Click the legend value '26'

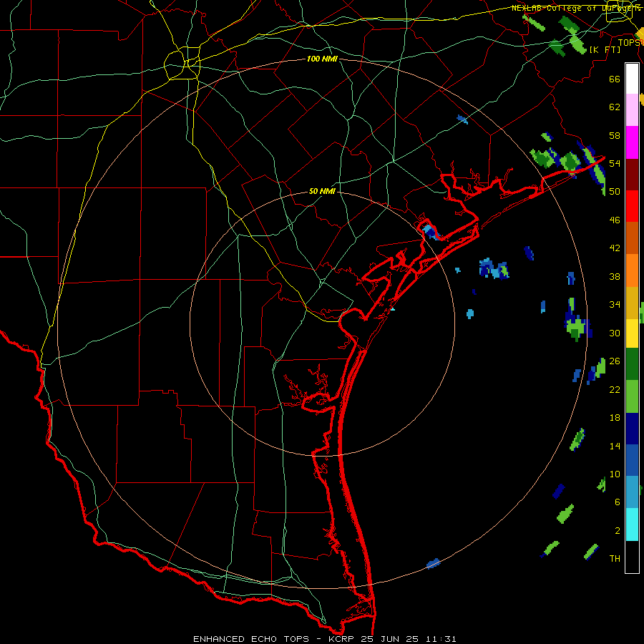pyautogui.click(x=615, y=361)
